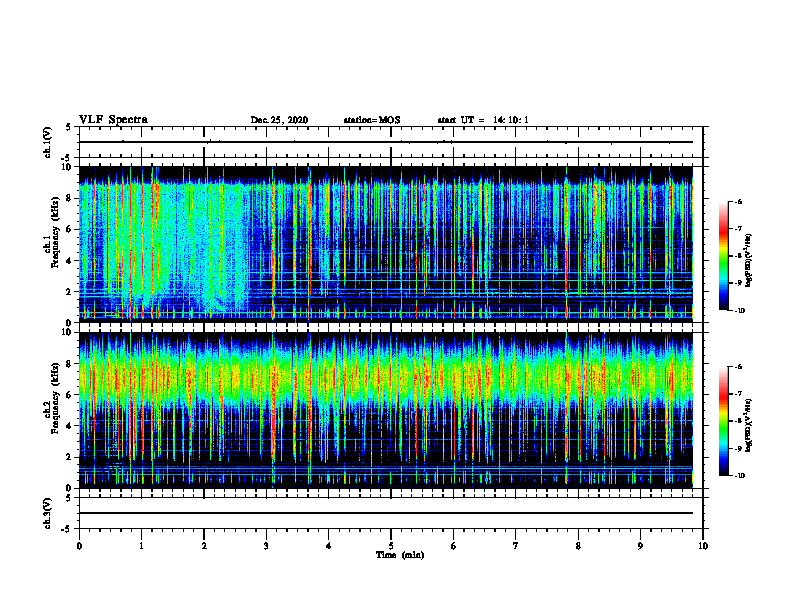Click the upper colorbar next to ch.1 spectrogram
Image resolution: width=792 pixels, height=612 pixels.
click(x=724, y=256)
